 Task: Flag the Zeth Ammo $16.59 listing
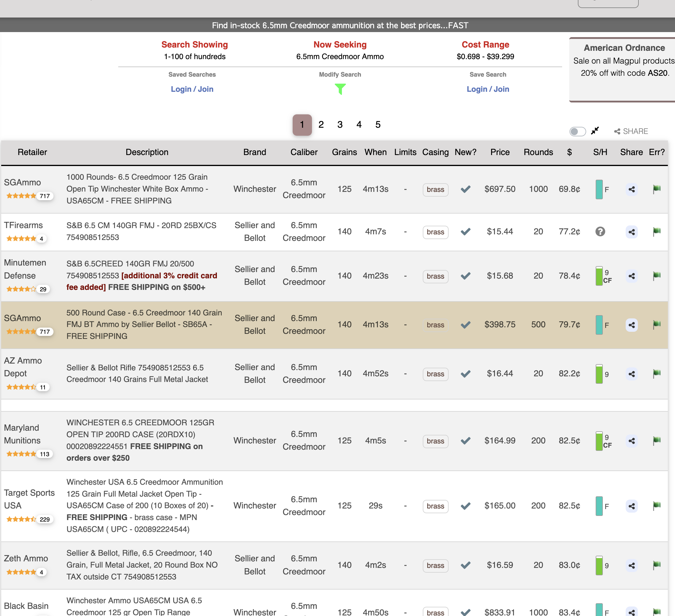[657, 565]
